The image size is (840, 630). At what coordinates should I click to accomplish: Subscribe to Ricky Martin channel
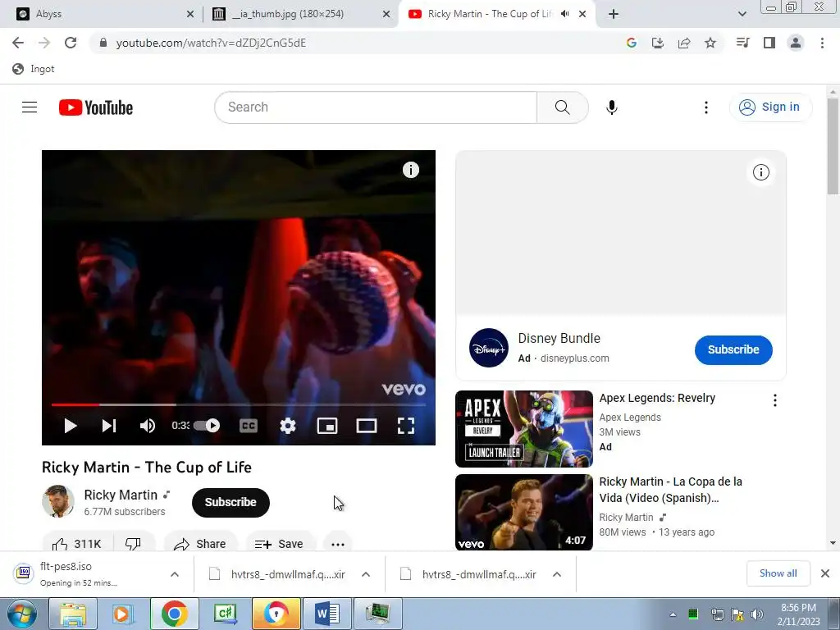click(x=231, y=503)
